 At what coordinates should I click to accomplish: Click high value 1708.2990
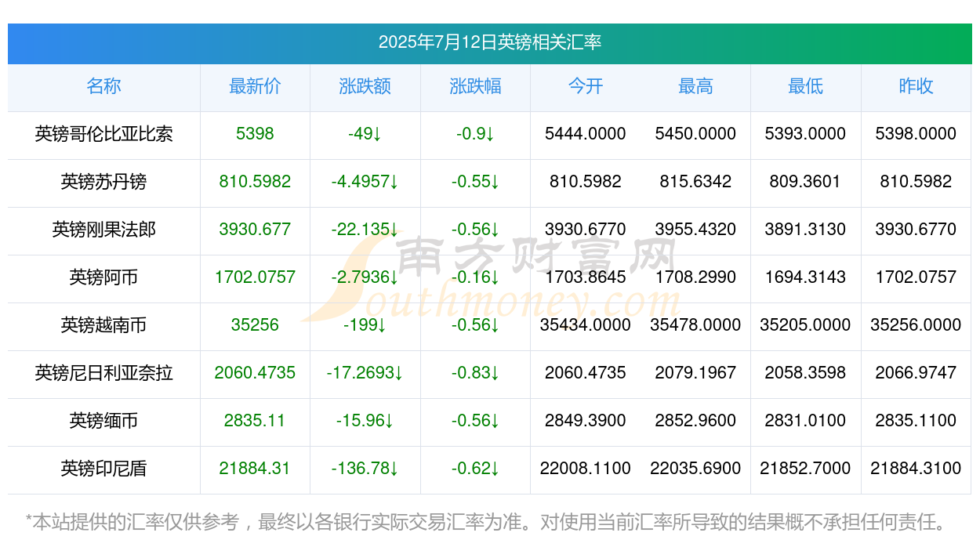(x=695, y=277)
